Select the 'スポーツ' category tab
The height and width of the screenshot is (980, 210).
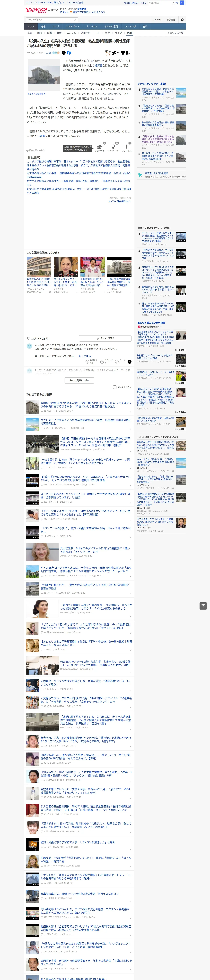86,33
